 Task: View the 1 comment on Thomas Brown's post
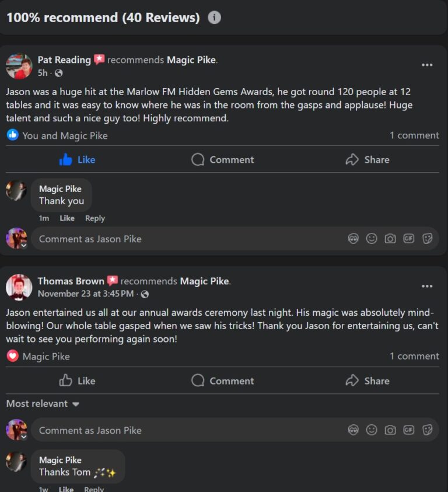tap(414, 356)
